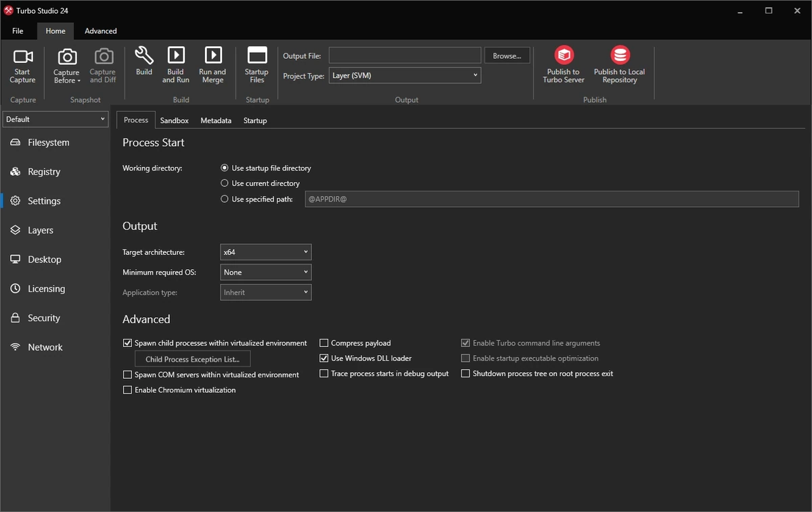
Task: Open the Minimum required OS dropdown
Action: (x=266, y=272)
